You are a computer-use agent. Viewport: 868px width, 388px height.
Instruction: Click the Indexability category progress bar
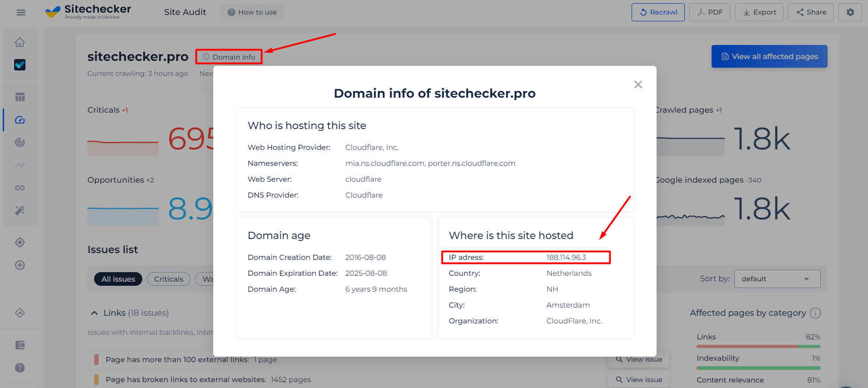click(x=758, y=368)
